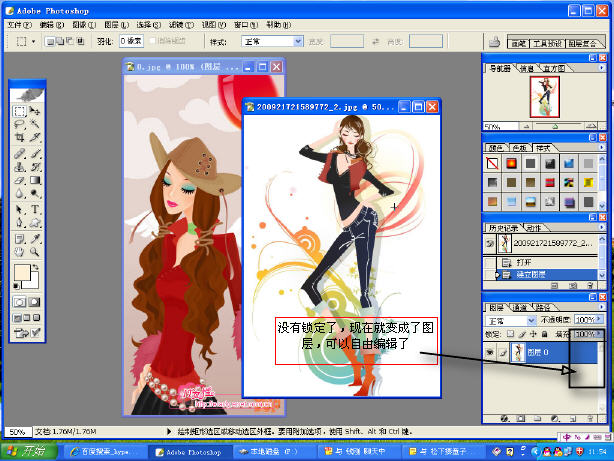Screen dimensions: 614x461
Task: Select the Rectangular Marquee tool in toolbox
Action: (20, 111)
